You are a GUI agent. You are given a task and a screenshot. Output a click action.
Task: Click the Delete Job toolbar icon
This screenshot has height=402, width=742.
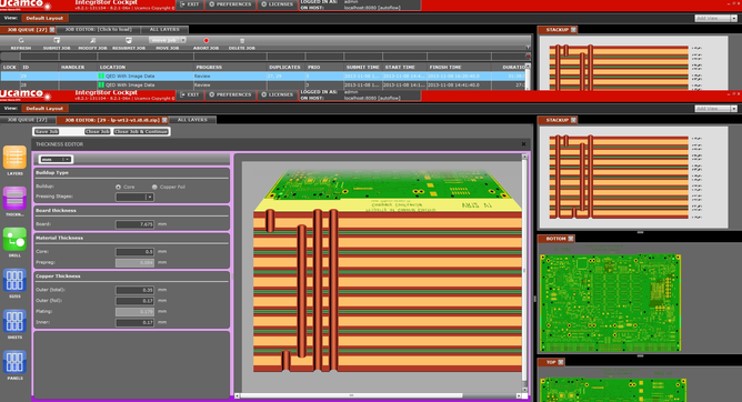(242, 42)
